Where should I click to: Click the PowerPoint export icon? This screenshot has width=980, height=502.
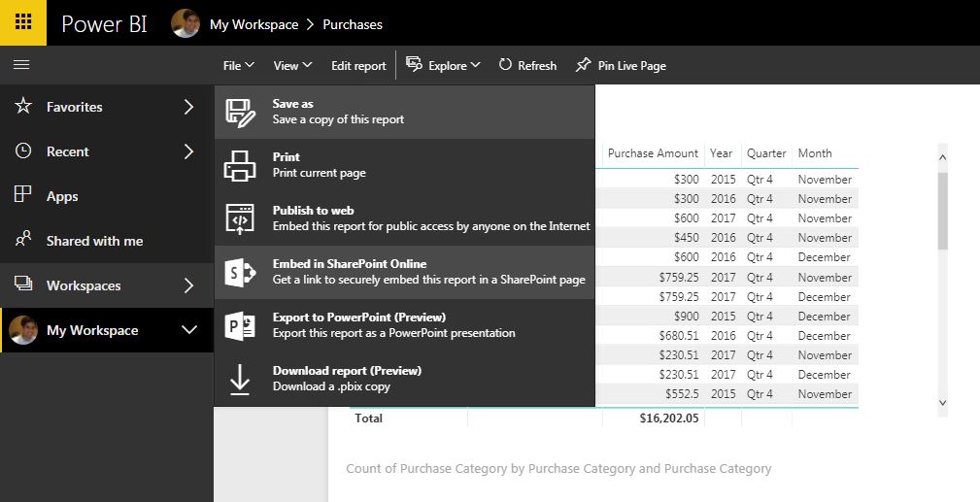pyautogui.click(x=240, y=326)
